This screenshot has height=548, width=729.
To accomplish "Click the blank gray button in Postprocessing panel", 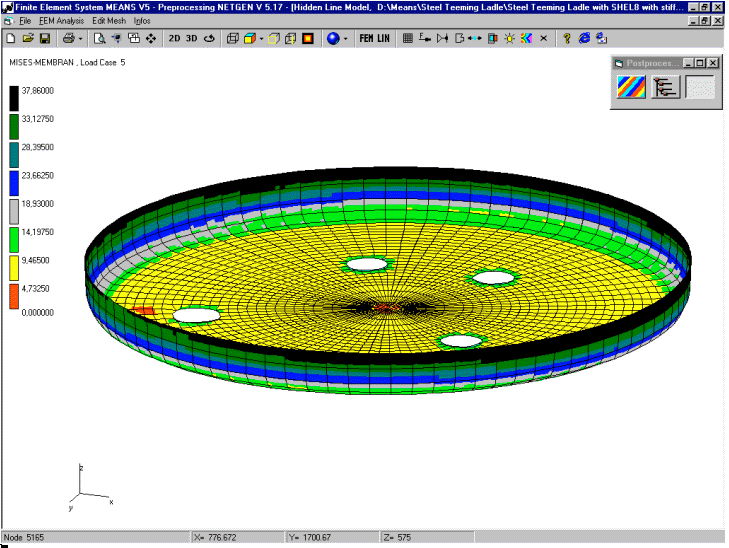I will tap(700, 87).
